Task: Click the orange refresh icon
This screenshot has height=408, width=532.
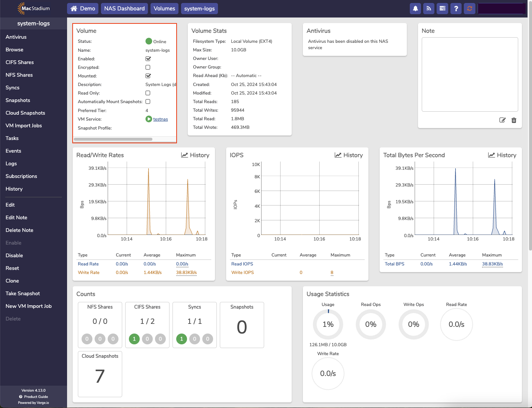Action: [x=469, y=8]
